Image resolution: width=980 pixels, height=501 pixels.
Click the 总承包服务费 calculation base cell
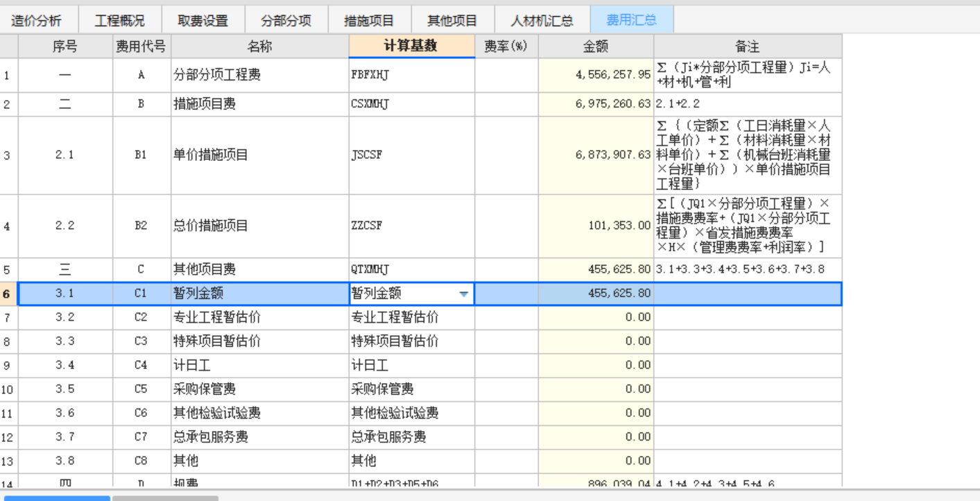412,437
